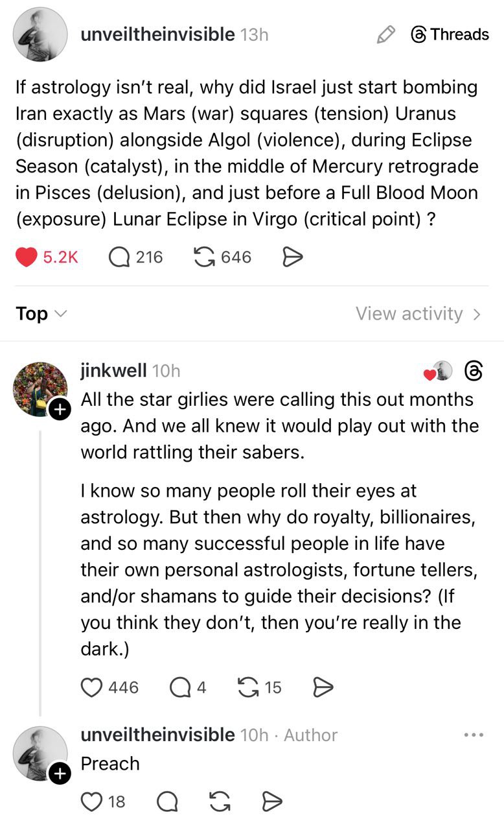
Task: Repost jinkwell's comment
Action: 247,687
